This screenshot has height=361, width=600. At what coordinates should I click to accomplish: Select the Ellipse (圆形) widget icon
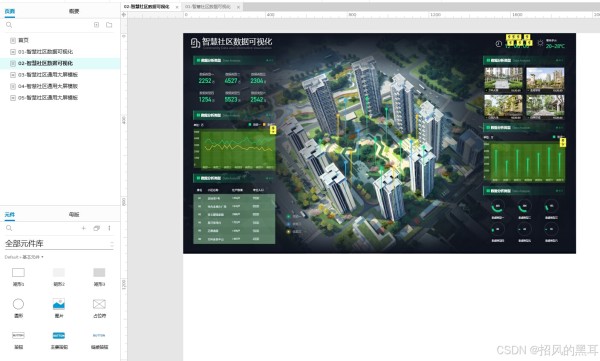(x=18, y=304)
